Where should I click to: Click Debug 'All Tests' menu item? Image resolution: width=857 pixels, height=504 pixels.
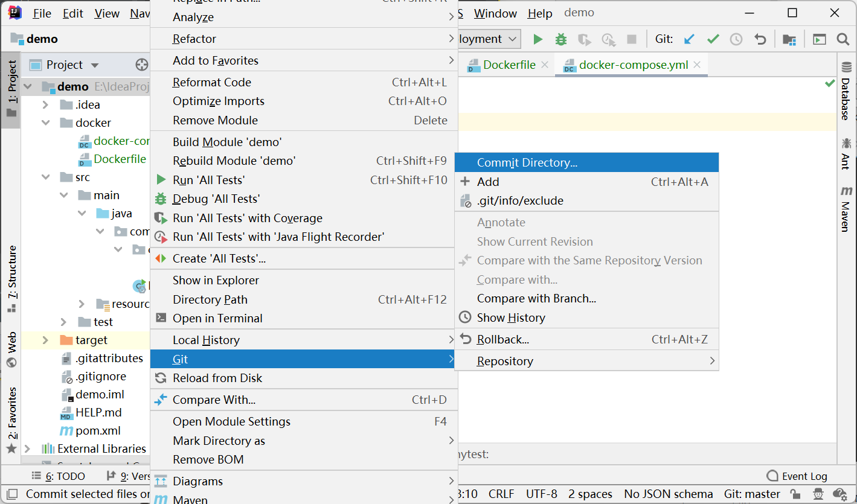(304, 199)
